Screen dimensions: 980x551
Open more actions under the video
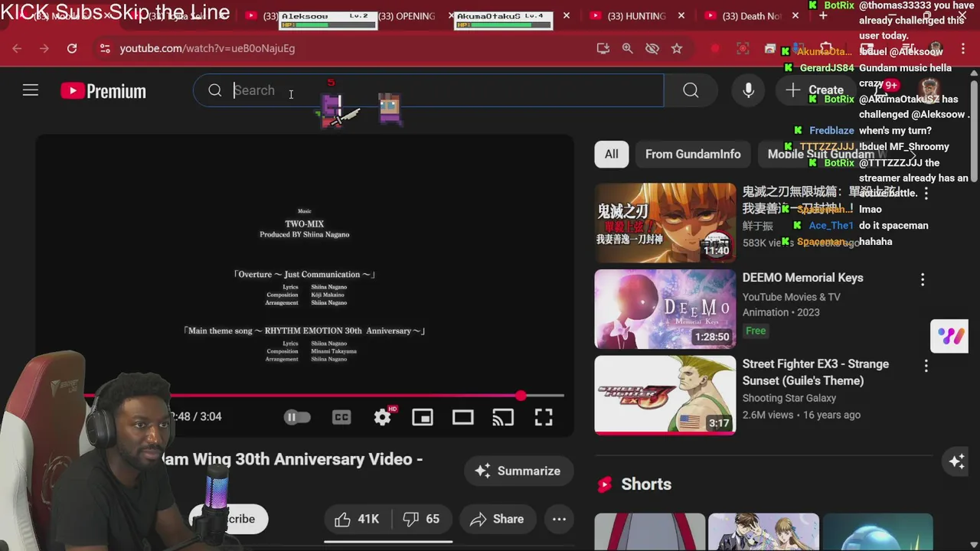(x=560, y=519)
